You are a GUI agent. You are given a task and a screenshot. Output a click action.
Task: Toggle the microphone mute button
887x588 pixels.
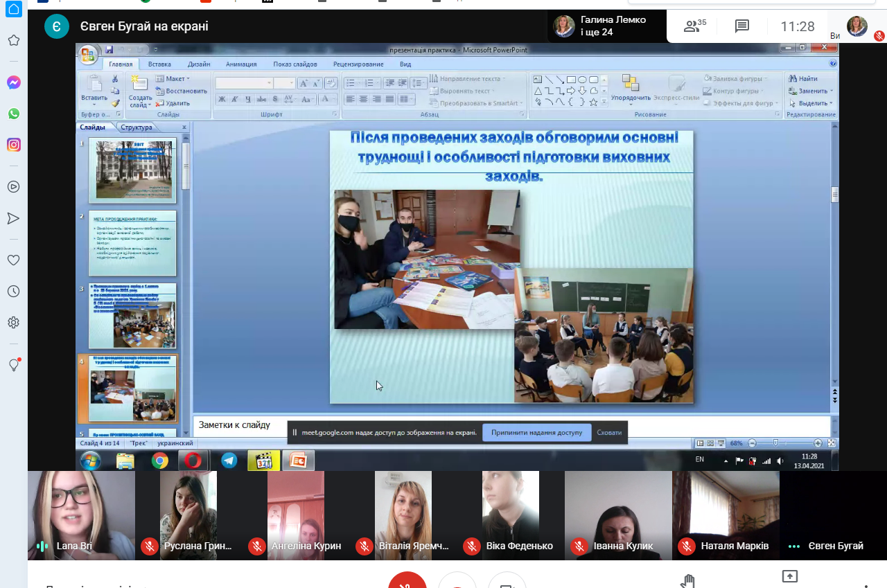[x=407, y=582]
